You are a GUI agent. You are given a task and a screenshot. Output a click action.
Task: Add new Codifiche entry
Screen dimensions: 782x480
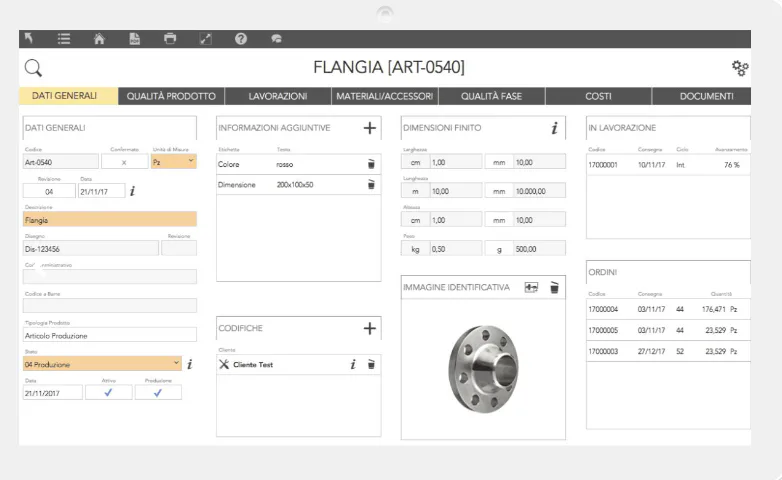pyautogui.click(x=370, y=328)
